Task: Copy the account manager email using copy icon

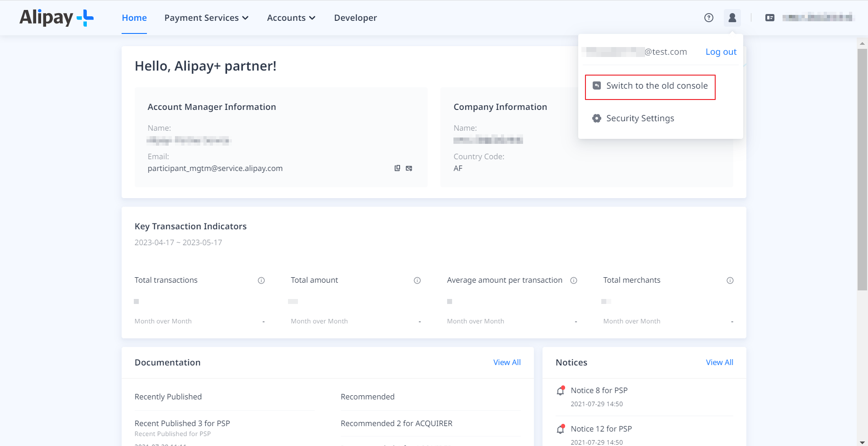Action: pyautogui.click(x=397, y=168)
